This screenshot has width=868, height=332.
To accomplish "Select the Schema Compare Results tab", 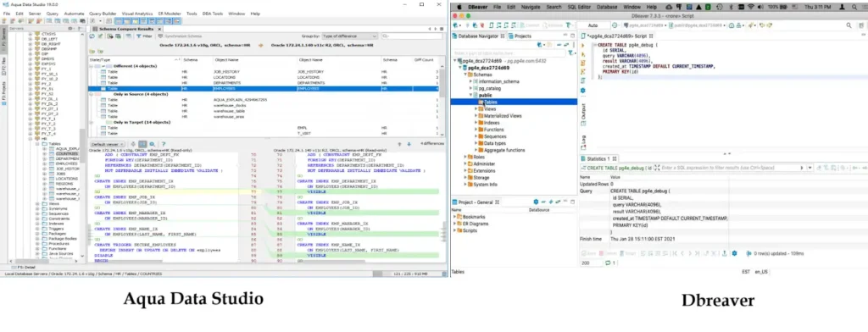I will (x=126, y=29).
